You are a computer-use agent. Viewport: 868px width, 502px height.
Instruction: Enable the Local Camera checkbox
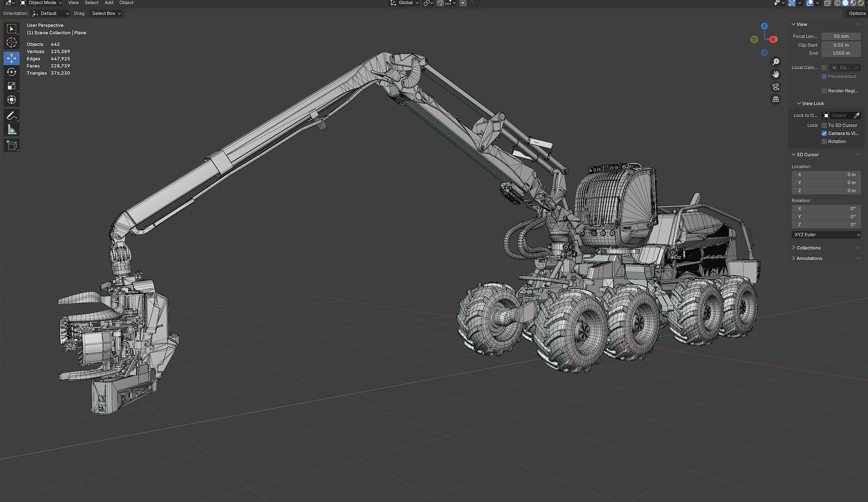(824, 68)
